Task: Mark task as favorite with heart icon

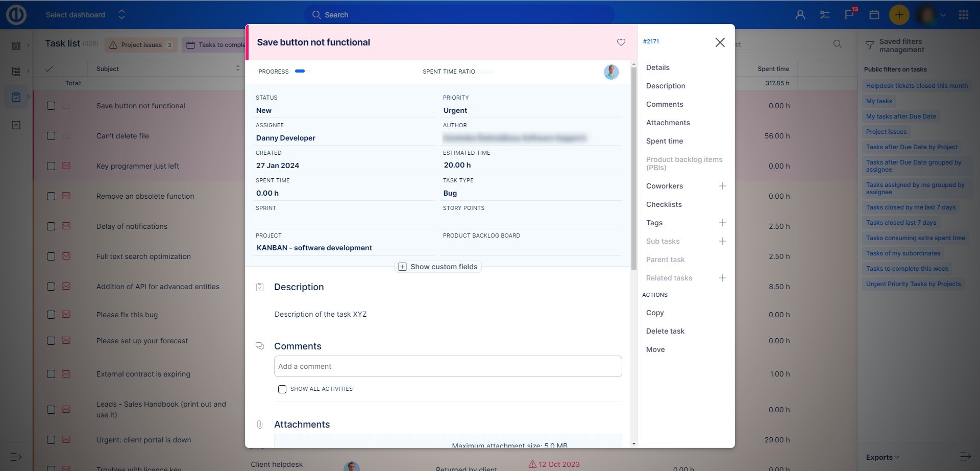Action: click(621, 42)
